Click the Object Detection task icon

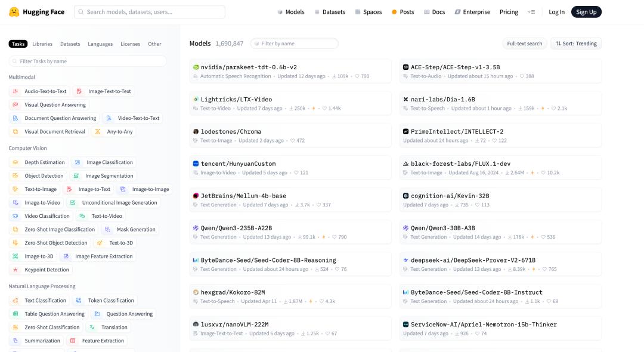point(16,176)
